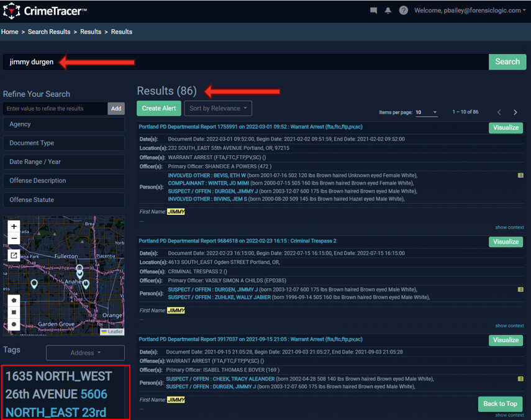Open the map in expanded view

pos(14,255)
